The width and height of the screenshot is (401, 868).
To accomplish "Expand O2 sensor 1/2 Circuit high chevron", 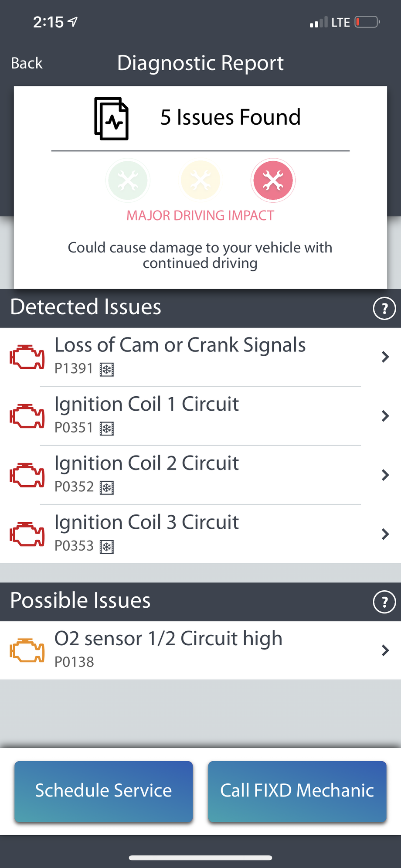I will [385, 650].
